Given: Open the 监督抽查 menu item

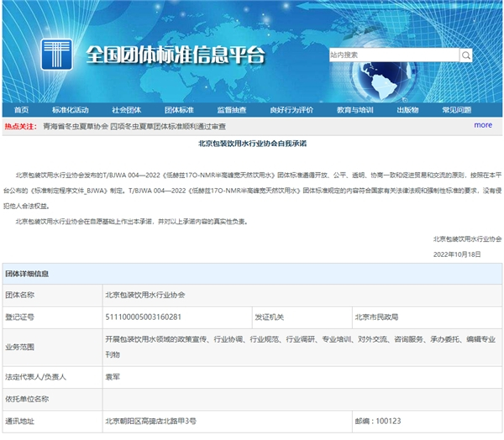Looking at the screenshot, I should tap(232, 110).
